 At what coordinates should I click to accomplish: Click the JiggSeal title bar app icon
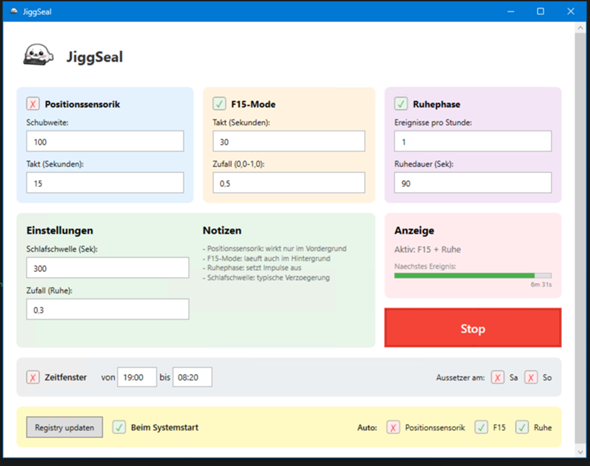[14, 11]
